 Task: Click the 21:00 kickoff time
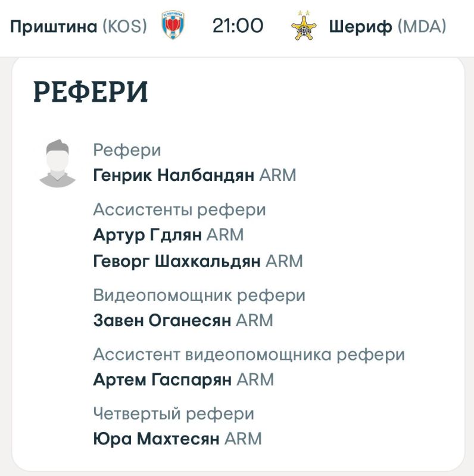(238, 27)
